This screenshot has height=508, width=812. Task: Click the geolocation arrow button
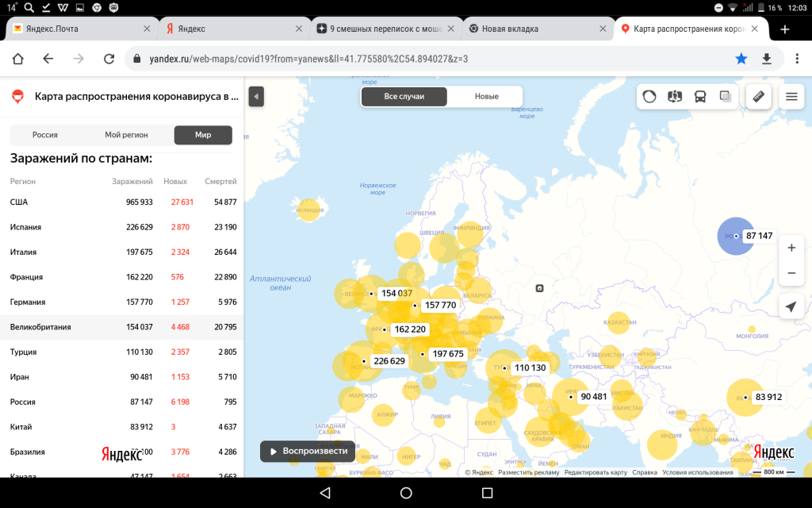click(791, 306)
